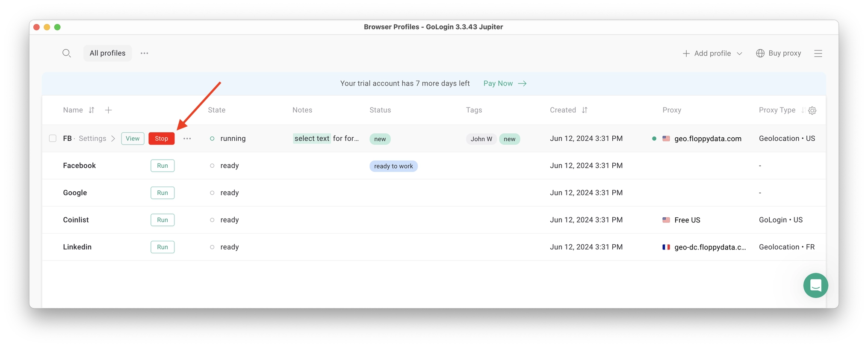Run the Google profile
Screen dimensions: 868x347
pos(162,193)
